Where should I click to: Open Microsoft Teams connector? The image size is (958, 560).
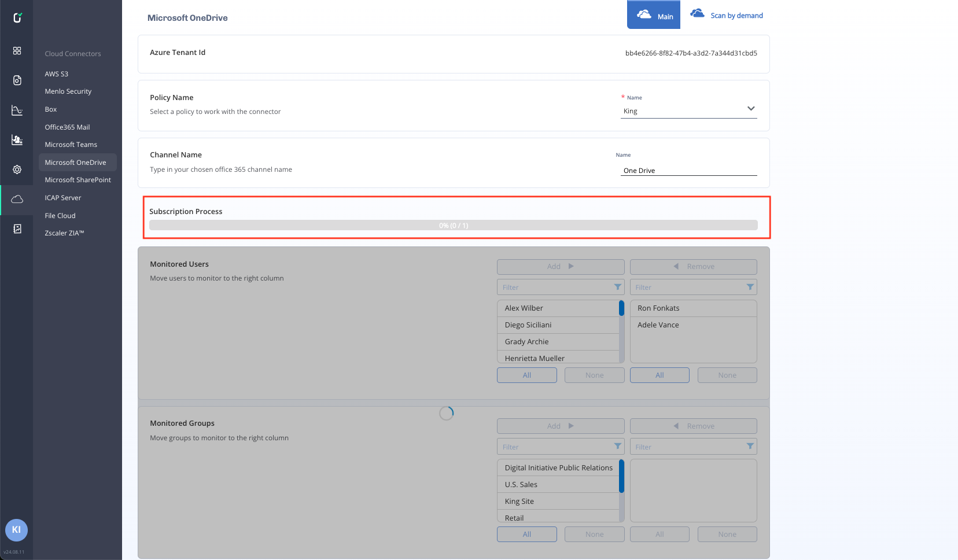(x=71, y=145)
